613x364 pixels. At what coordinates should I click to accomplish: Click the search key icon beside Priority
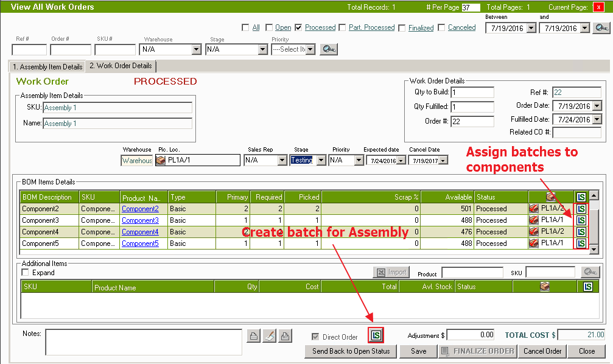pos(329,49)
